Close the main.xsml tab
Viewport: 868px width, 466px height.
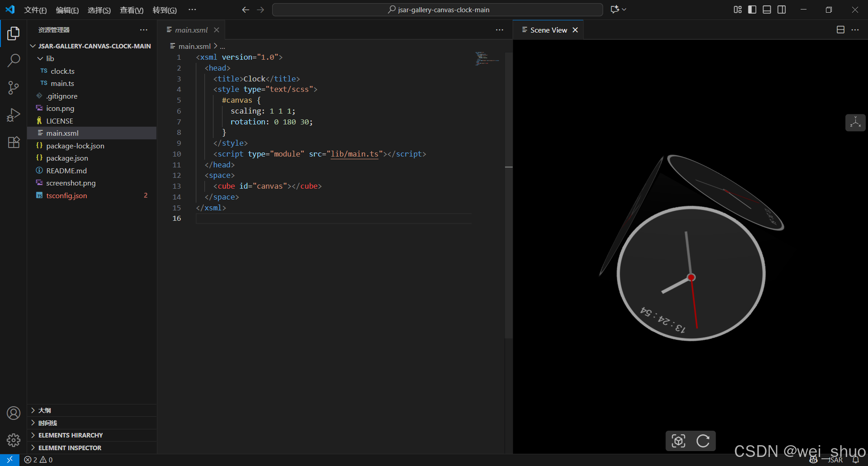click(217, 30)
